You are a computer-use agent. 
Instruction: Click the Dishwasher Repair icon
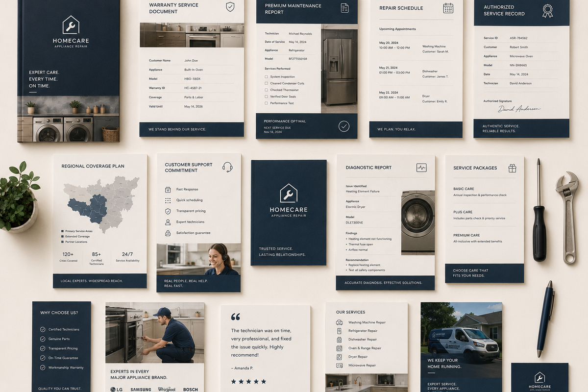[339, 340]
